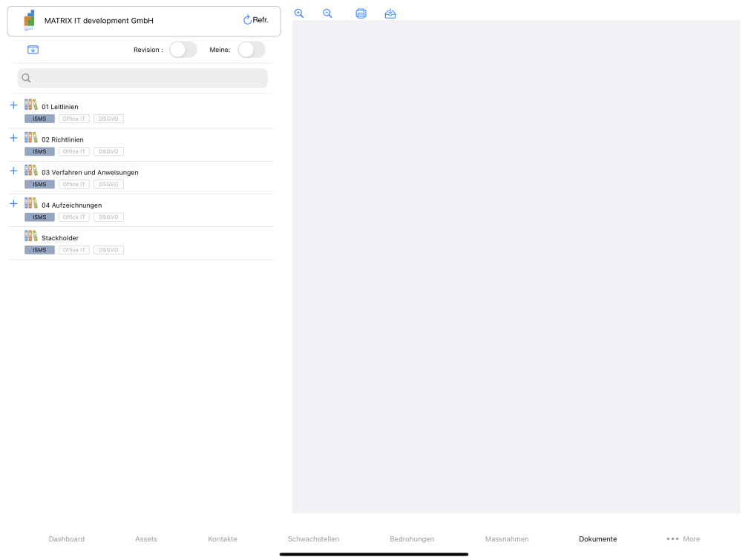Toggle ISMS tag on Stackholder

click(39, 250)
